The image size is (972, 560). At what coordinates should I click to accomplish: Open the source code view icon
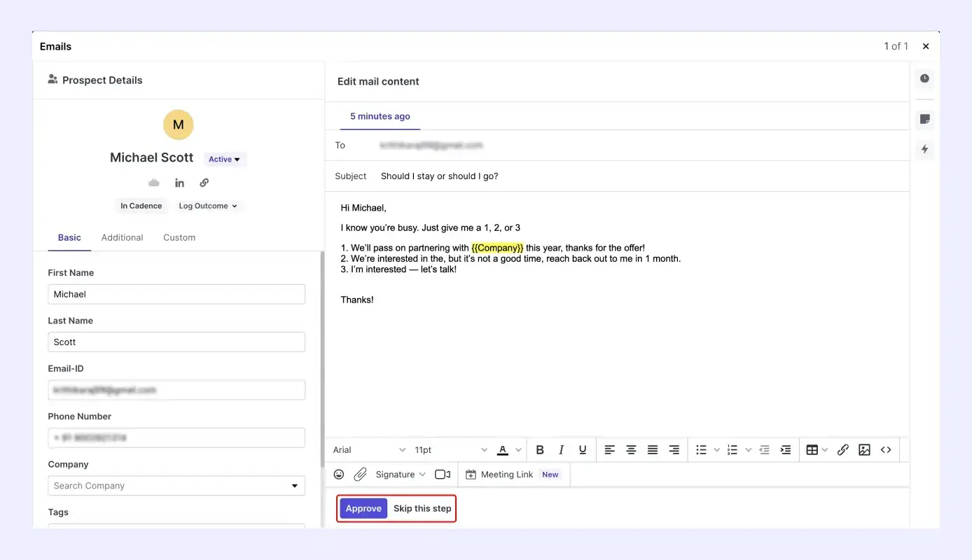886,450
